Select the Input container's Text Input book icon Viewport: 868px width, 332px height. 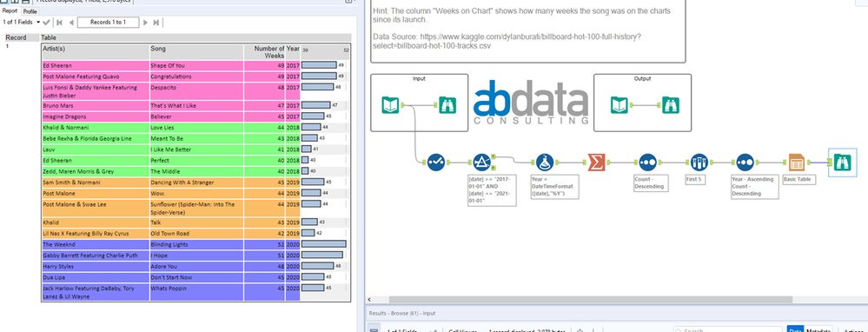coord(391,105)
